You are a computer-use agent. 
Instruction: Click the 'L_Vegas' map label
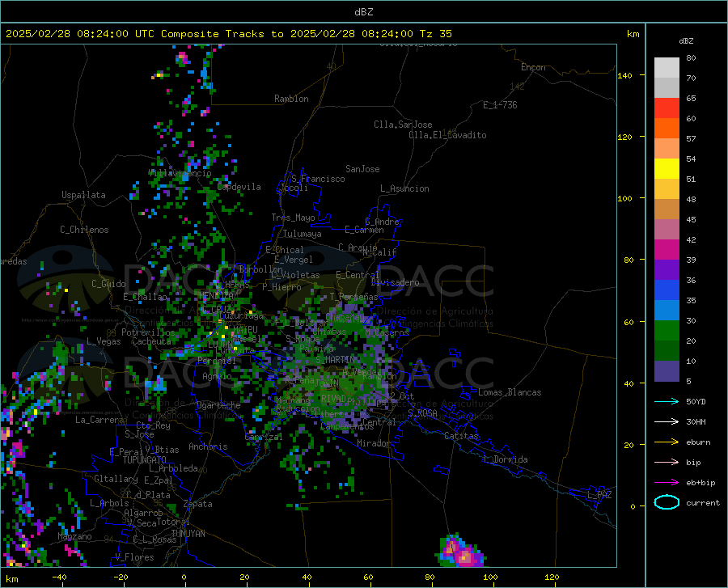(x=104, y=341)
